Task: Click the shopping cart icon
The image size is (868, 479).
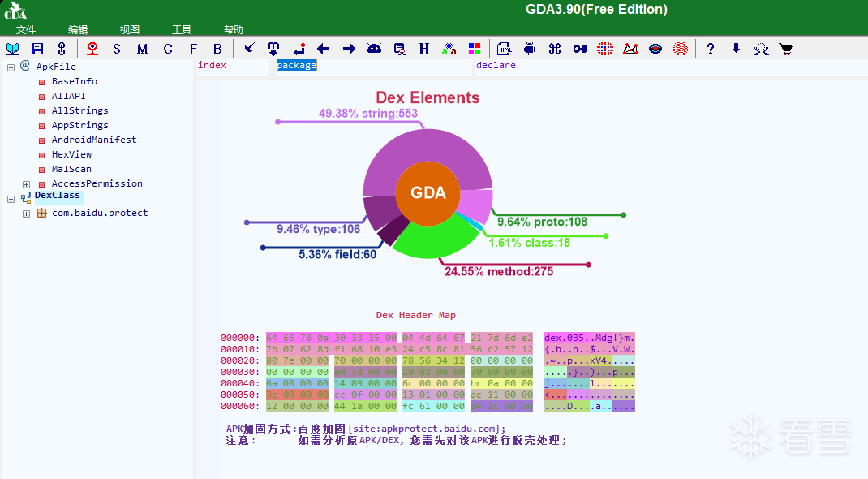Action: click(785, 49)
